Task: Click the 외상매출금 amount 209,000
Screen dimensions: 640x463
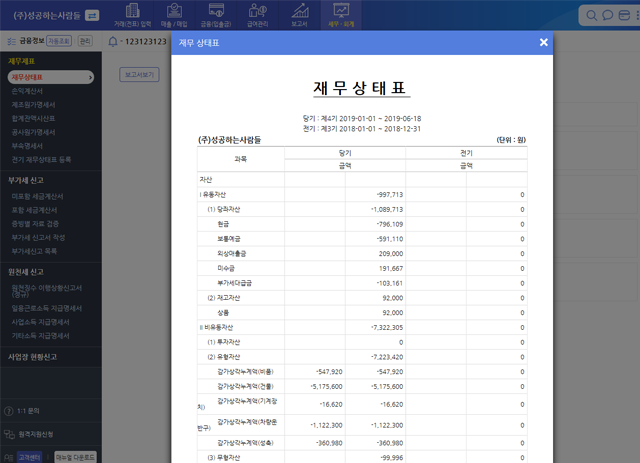Action: (391, 254)
